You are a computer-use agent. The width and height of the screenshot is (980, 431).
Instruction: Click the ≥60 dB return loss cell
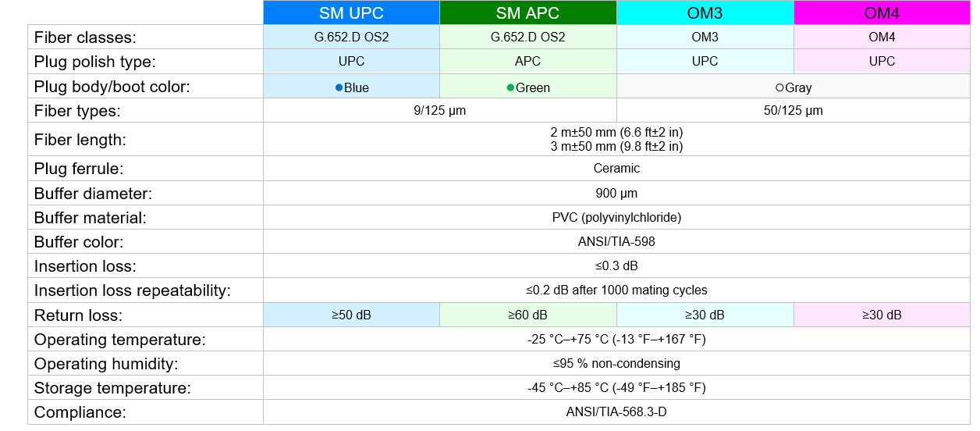click(528, 315)
